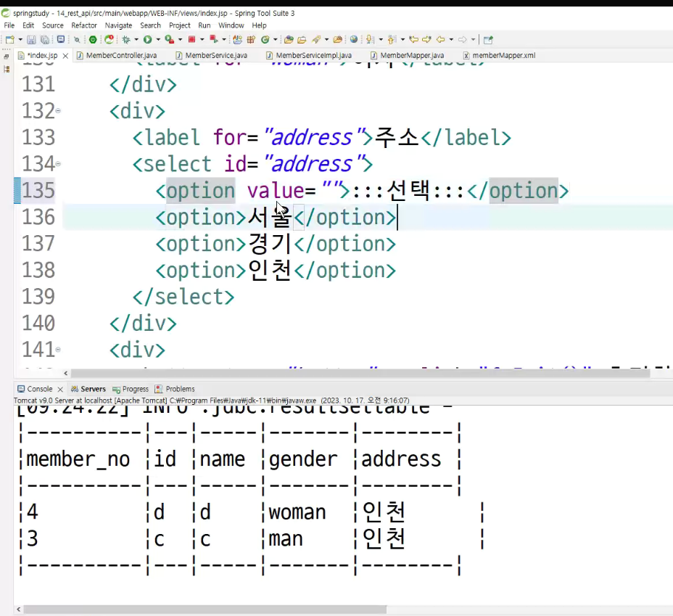Click the Open Perspective icon

tap(488, 40)
